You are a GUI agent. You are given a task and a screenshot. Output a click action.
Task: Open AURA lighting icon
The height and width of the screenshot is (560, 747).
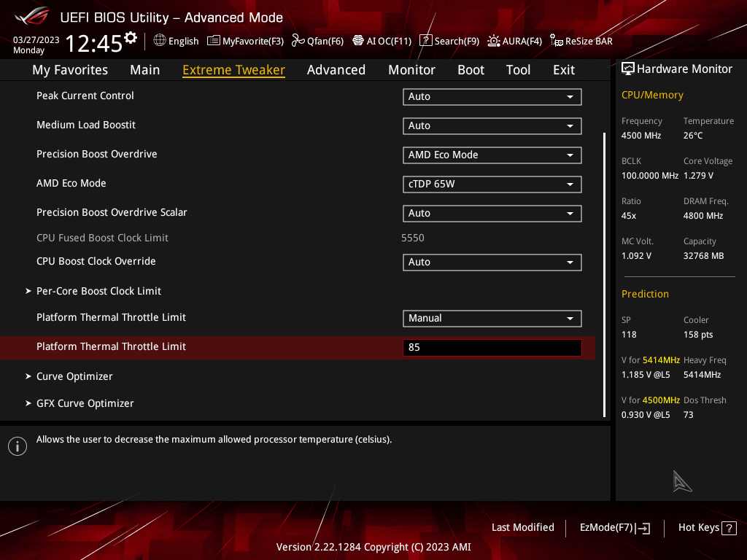click(494, 41)
